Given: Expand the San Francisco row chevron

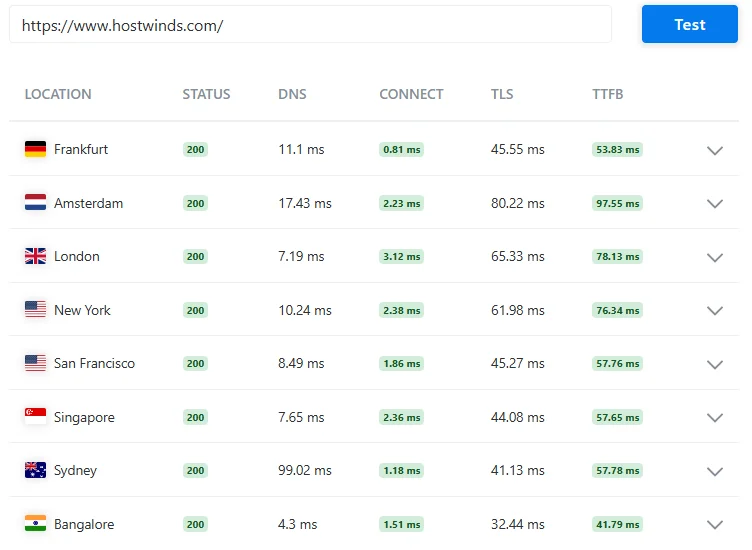Looking at the screenshot, I should [715, 364].
